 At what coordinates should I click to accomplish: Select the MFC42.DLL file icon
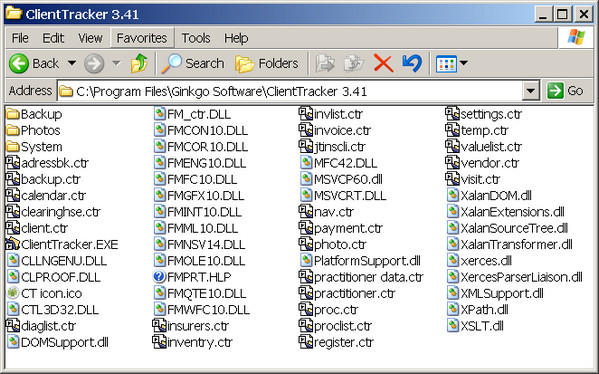pos(306,163)
